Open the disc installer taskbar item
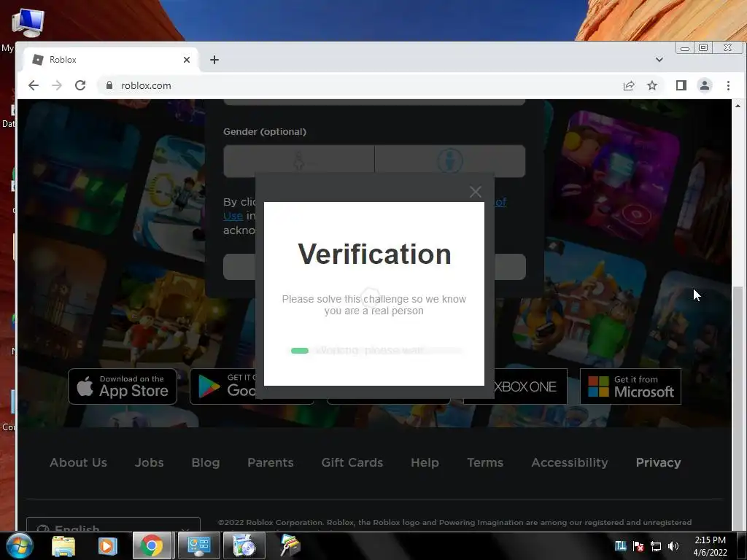The image size is (747, 560). (244, 545)
